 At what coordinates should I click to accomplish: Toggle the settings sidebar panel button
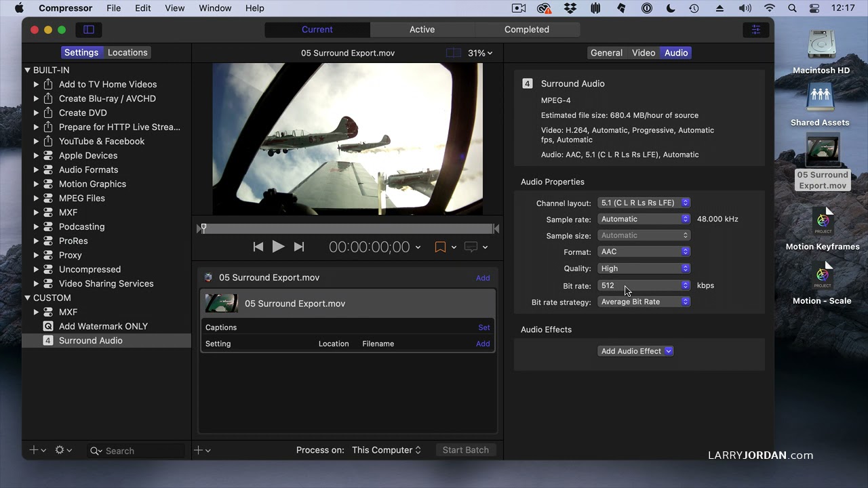(x=89, y=30)
